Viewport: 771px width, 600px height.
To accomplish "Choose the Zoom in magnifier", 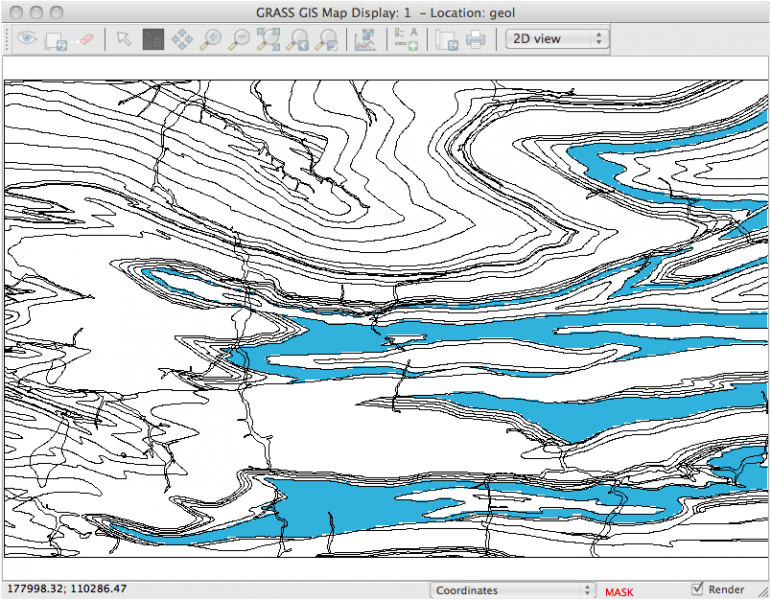I will (x=210, y=40).
